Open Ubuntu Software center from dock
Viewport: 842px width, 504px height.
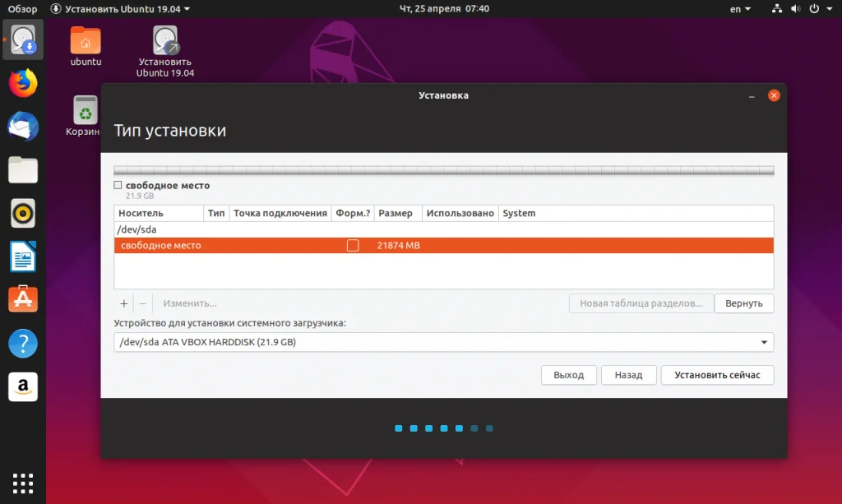pos(23,299)
